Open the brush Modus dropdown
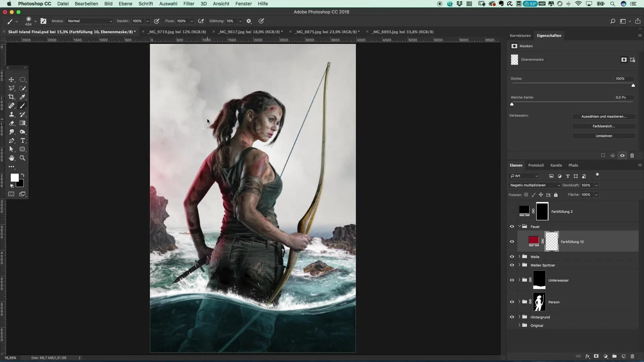644x362 pixels. pyautogui.click(x=90, y=21)
